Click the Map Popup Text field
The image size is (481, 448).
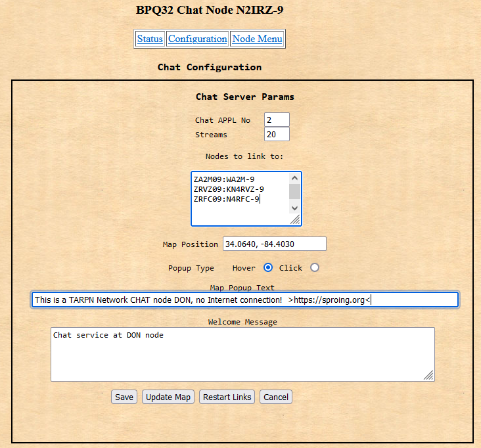pos(245,300)
